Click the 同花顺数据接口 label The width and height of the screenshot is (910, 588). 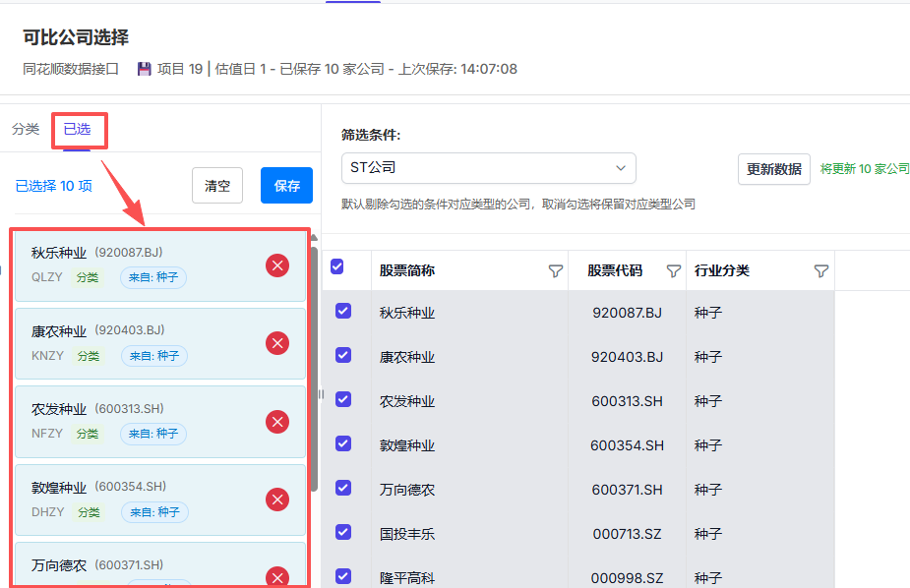click(x=71, y=69)
